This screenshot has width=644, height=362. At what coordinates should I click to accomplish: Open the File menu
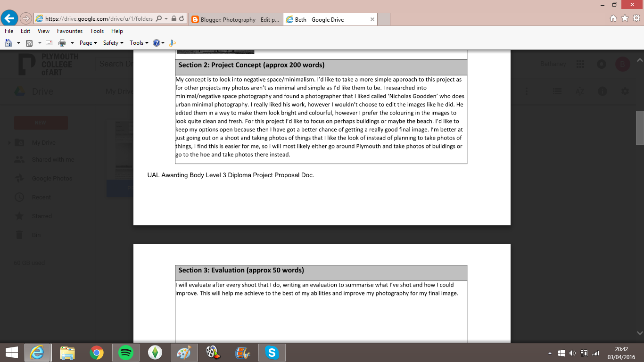point(9,31)
